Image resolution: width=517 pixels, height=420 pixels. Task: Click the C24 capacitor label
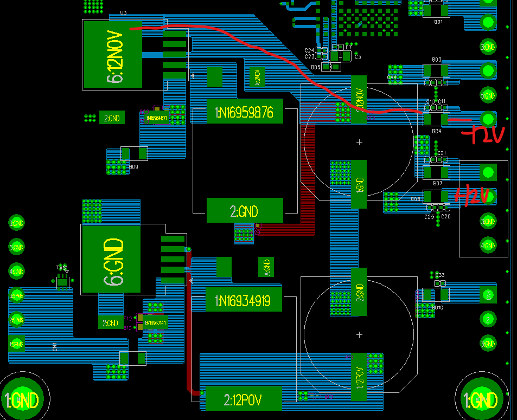[x=309, y=50]
